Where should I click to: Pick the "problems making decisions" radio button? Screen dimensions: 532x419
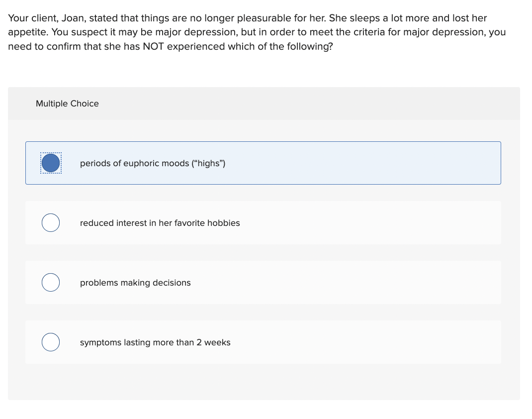(x=51, y=283)
